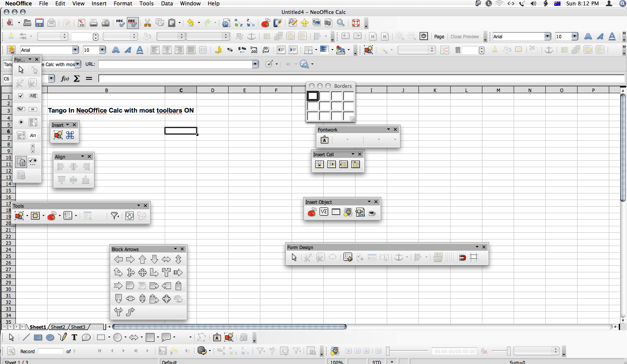
Task: Click AutoFilter funnel in Tools toolbar
Action: pyautogui.click(x=114, y=216)
